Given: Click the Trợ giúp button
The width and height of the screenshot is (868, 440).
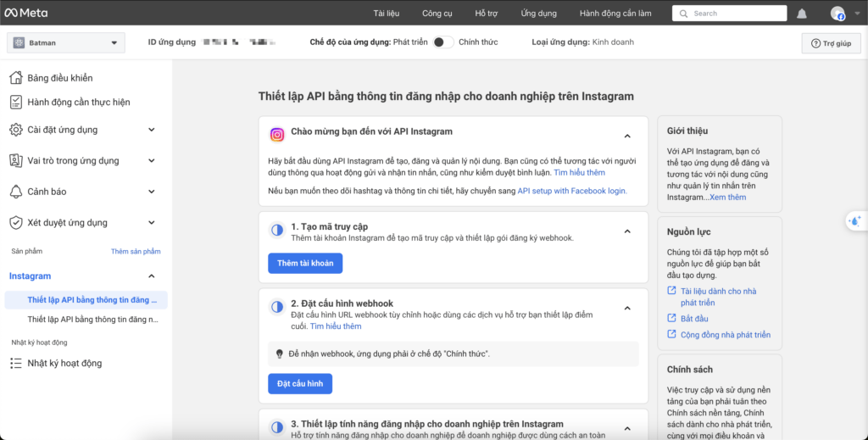Looking at the screenshot, I should (x=831, y=43).
